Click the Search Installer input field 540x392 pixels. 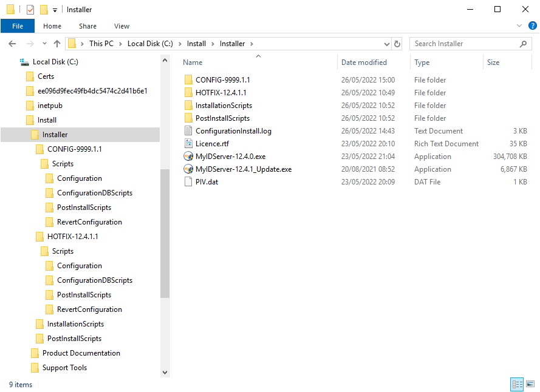point(465,44)
